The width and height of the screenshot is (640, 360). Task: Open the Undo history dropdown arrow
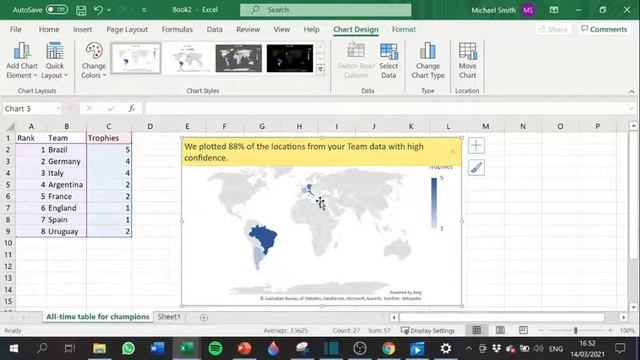(x=109, y=10)
